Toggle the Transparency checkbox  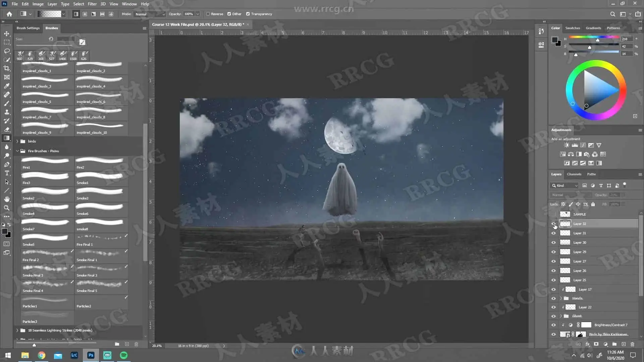tap(248, 14)
